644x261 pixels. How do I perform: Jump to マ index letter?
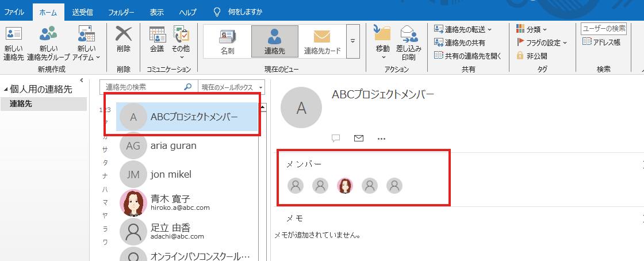point(105,202)
